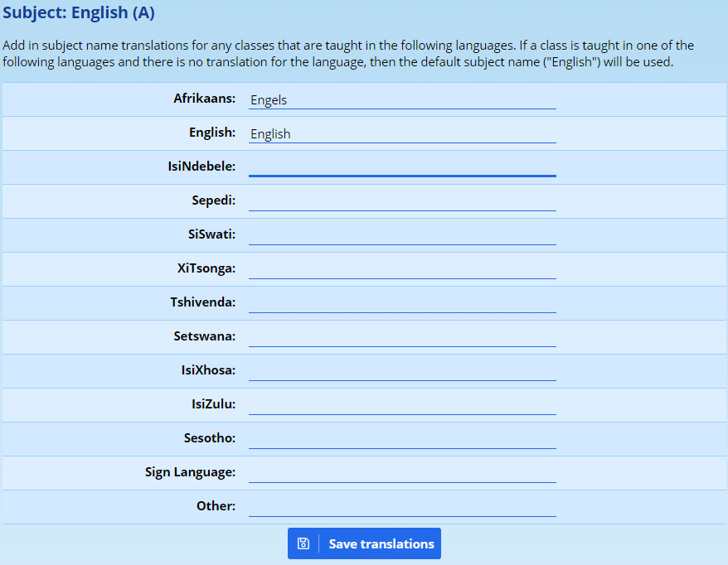
Task: Click into the Sepedi translation field
Action: [x=402, y=201]
